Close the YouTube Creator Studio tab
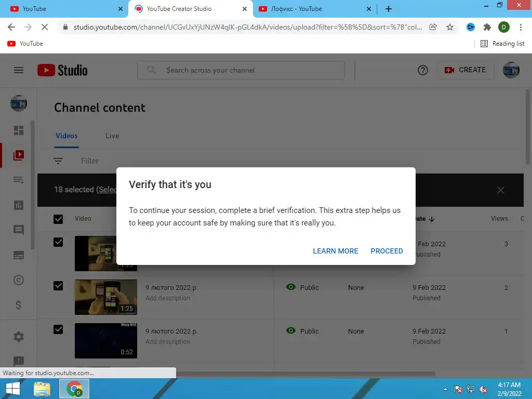Image resolution: width=532 pixels, height=399 pixels. tap(245, 9)
